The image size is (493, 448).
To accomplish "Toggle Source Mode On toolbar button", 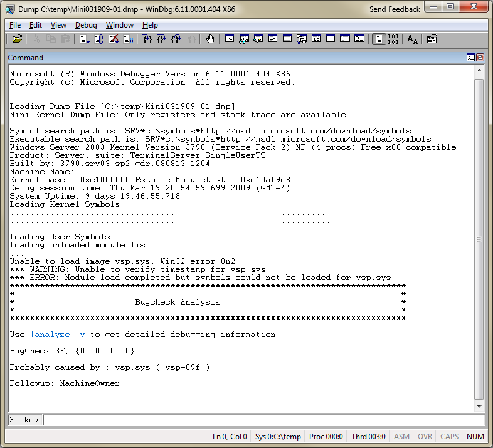I will click(379, 39).
